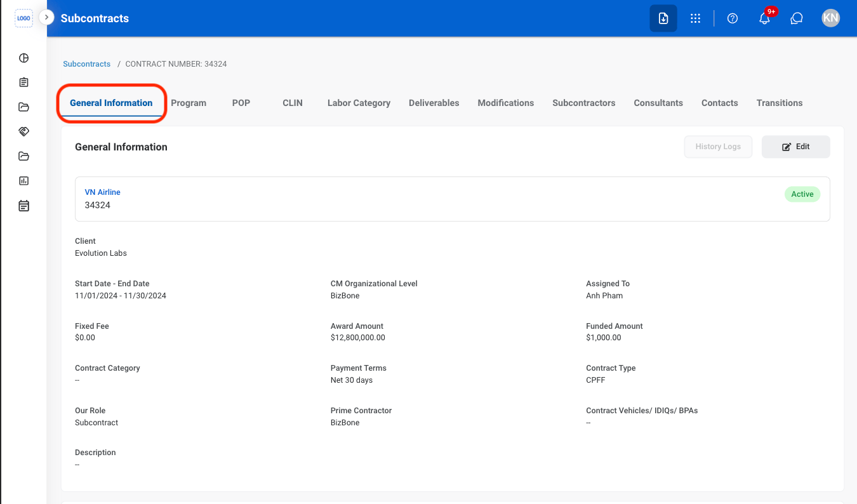Switch to the Contacts tab

tap(720, 103)
